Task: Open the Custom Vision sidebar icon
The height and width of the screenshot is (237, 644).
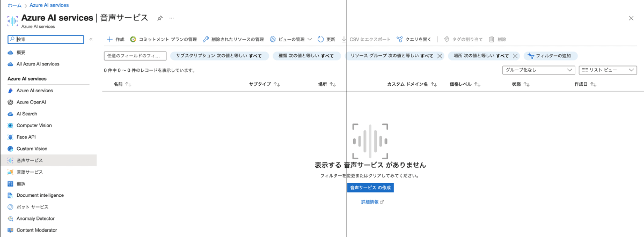Action: pos(11,149)
